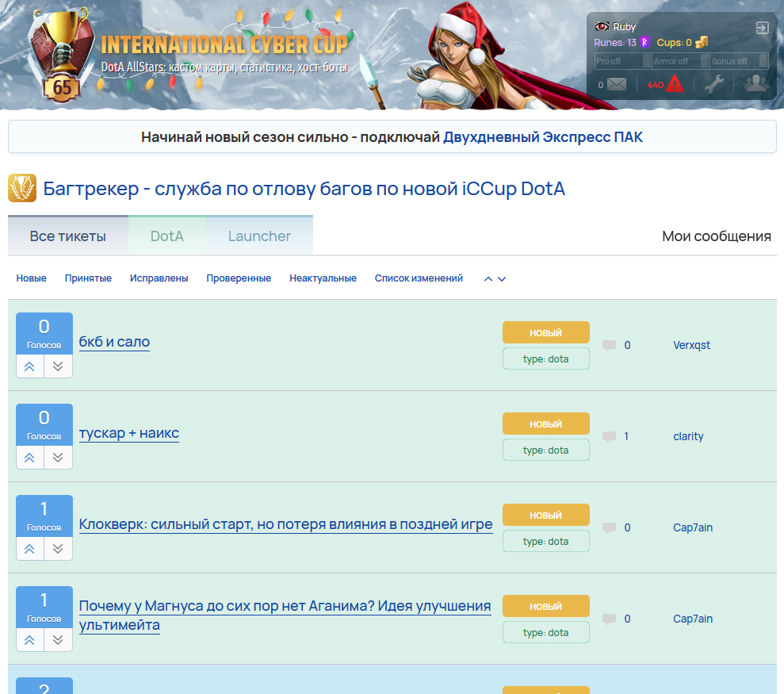Click НОВЫЙ status badge on 'бкб и сало'

click(x=546, y=333)
